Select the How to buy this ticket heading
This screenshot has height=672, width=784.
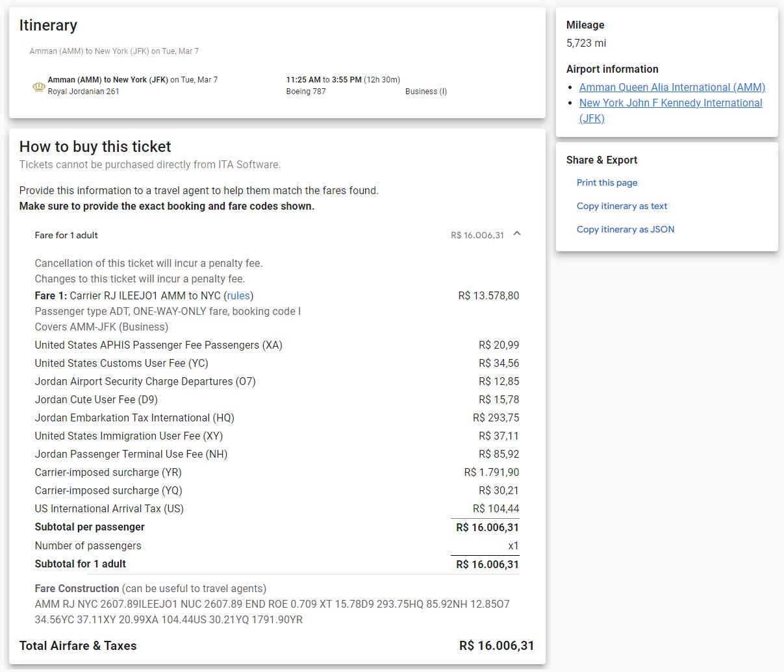pyautogui.click(x=95, y=147)
